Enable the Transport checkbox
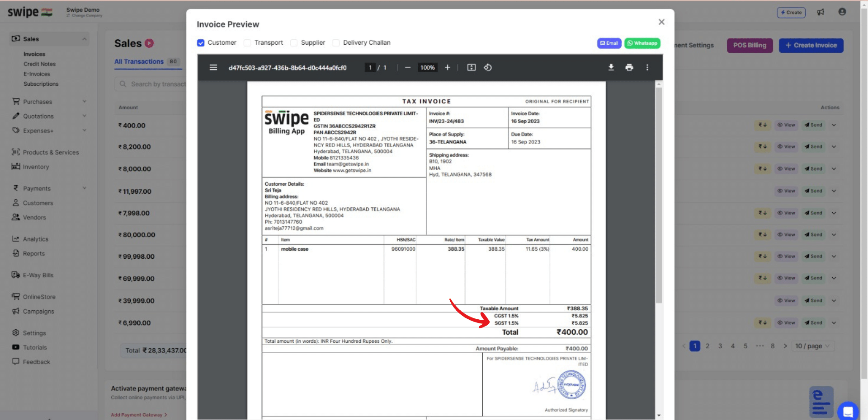This screenshot has width=868, height=420. (247, 43)
